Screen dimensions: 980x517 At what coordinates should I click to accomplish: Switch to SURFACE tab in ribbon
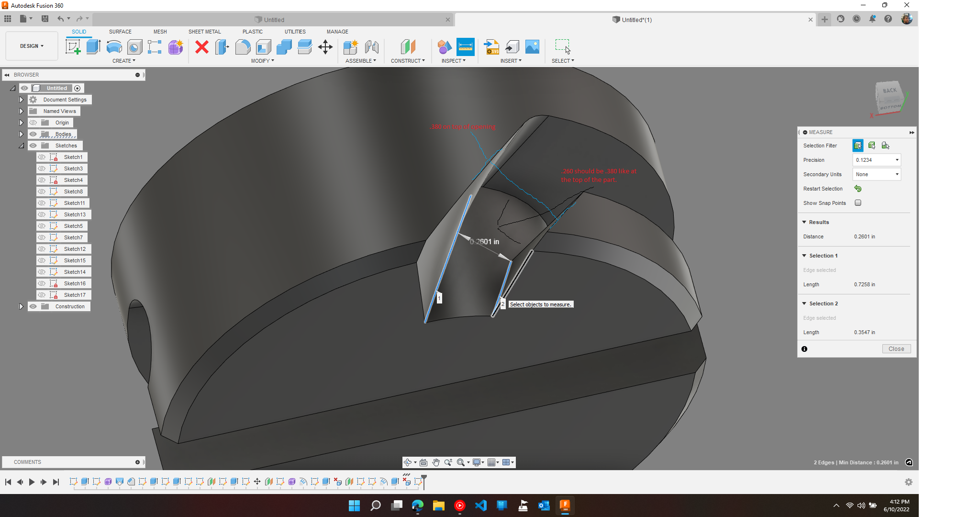pos(120,31)
